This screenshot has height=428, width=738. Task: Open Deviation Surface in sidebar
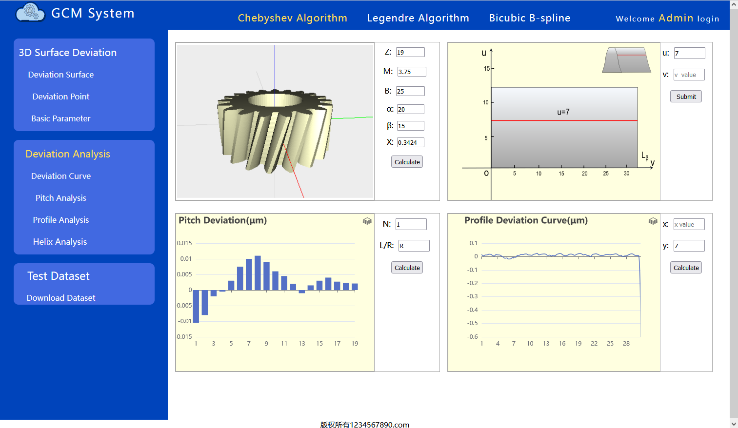tap(61, 75)
